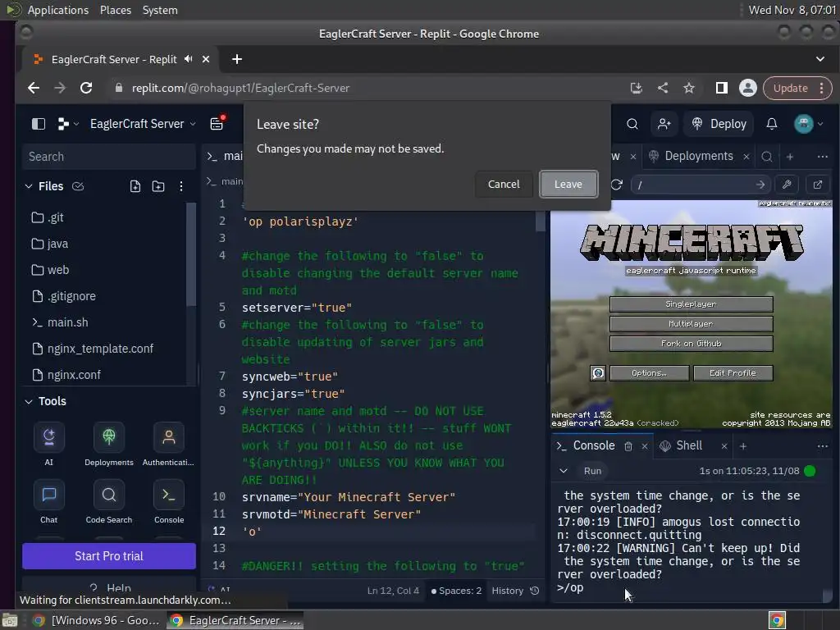Click Singleplayer in the Minecraft preview

691,304
